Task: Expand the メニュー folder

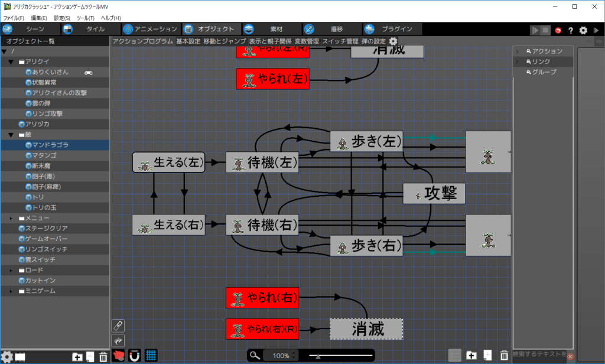Action: tap(11, 218)
